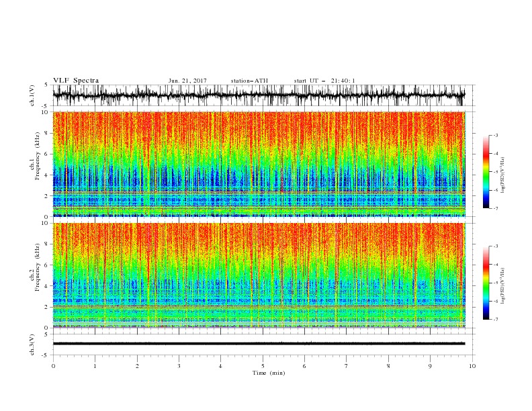Click the "ch.1 Frequency (kHz)" axis label

(x=36, y=154)
